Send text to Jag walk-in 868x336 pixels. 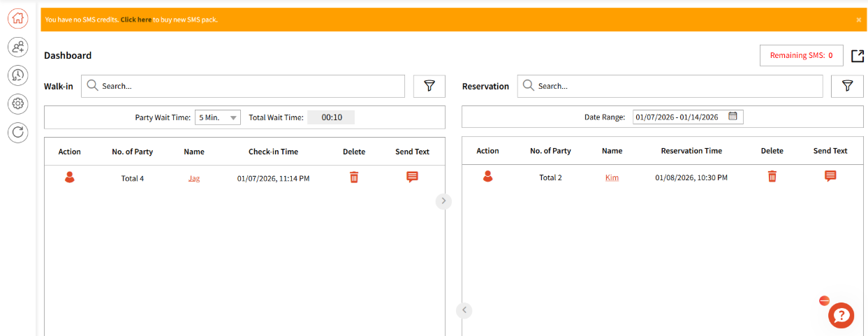click(x=412, y=177)
